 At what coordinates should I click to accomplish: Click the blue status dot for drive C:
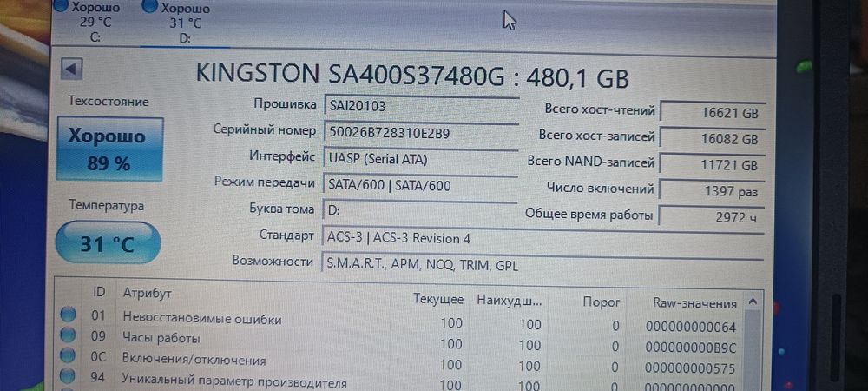click(x=61, y=5)
